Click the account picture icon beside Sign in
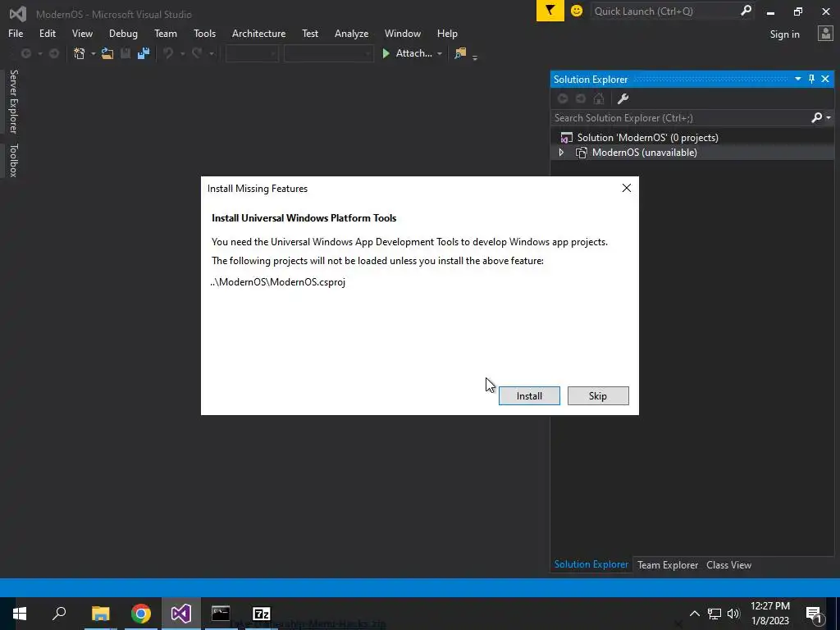Screen dimensions: 840x630 click(825, 33)
